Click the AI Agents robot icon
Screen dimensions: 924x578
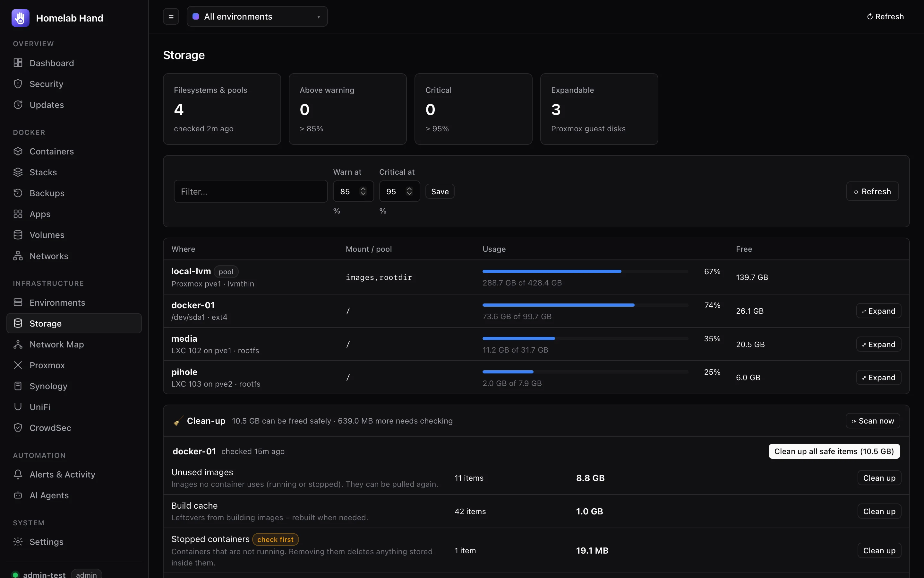click(18, 495)
